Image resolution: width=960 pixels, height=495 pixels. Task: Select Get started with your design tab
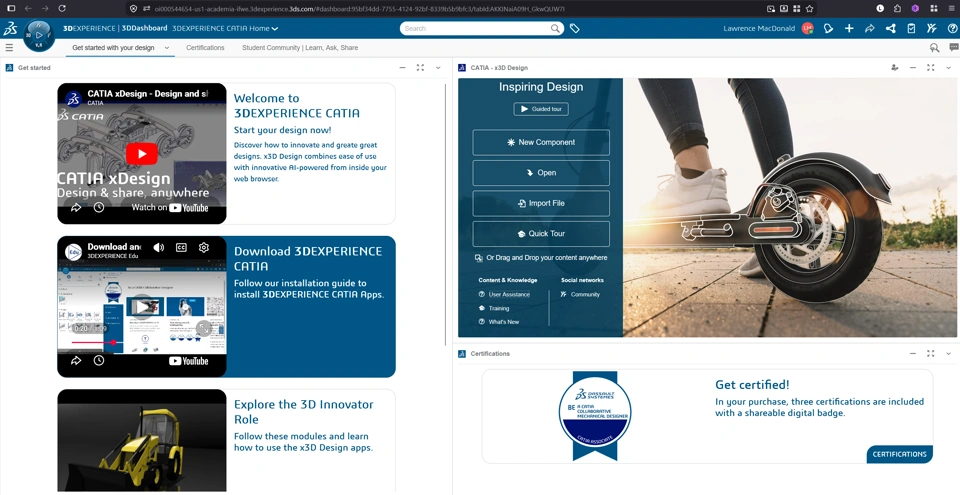coord(113,47)
